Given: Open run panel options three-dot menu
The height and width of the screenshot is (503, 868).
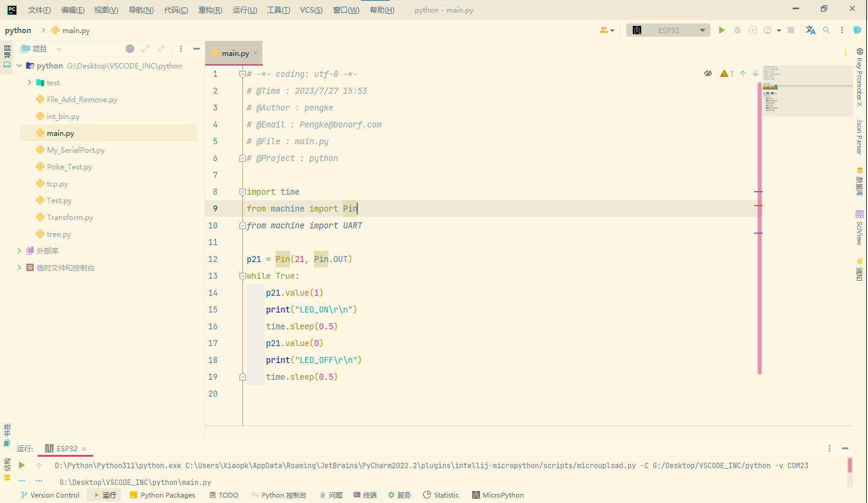Looking at the screenshot, I should click(830, 448).
